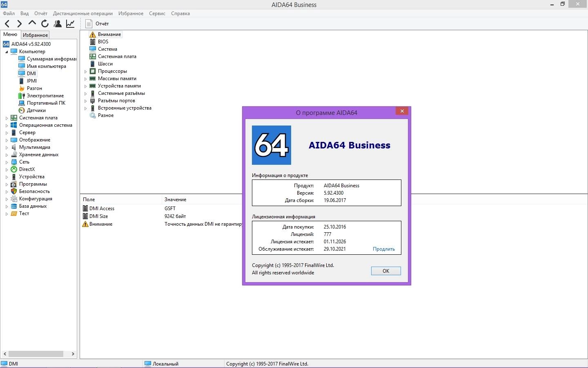Click OK in the About dialog
Viewport: 588px width, 368px height.
click(x=386, y=271)
